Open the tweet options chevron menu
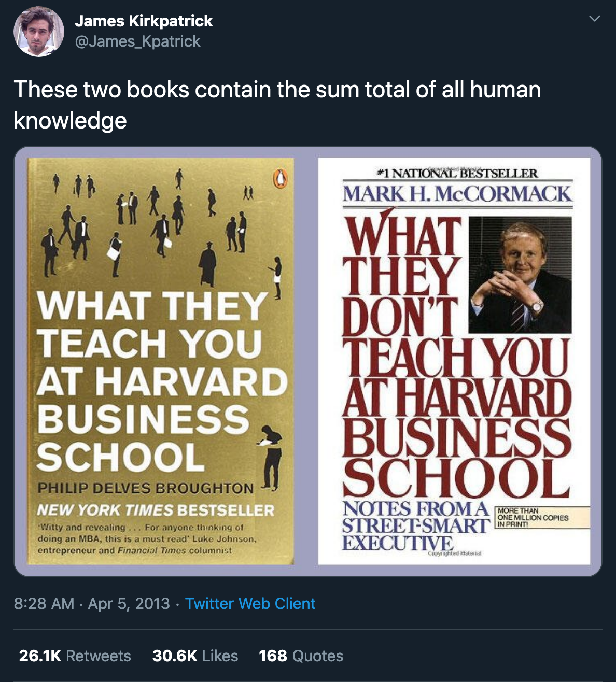Viewport: 616px width, 682px height. point(595,19)
